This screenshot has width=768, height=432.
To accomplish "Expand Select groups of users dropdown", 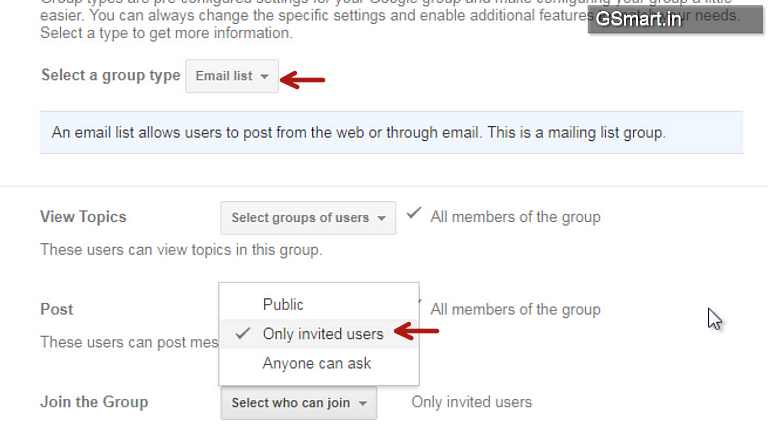I will (x=308, y=217).
